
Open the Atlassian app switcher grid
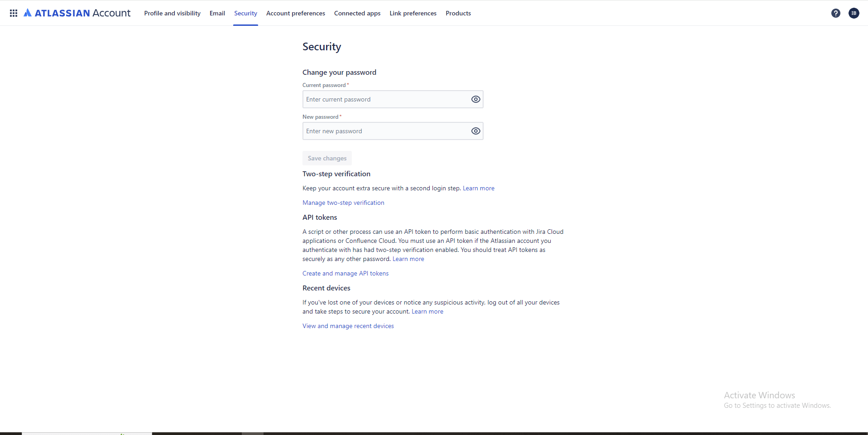click(14, 13)
